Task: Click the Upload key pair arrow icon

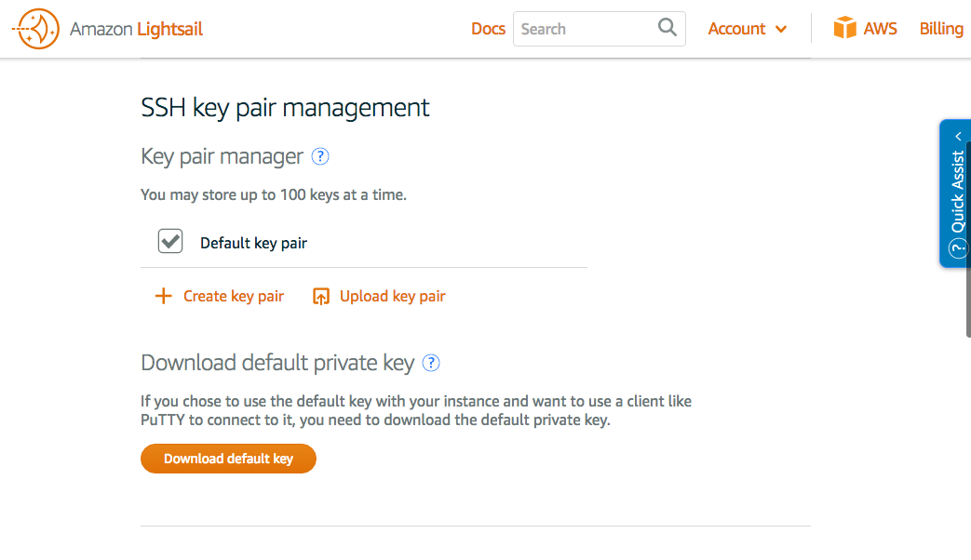Action: click(x=321, y=297)
